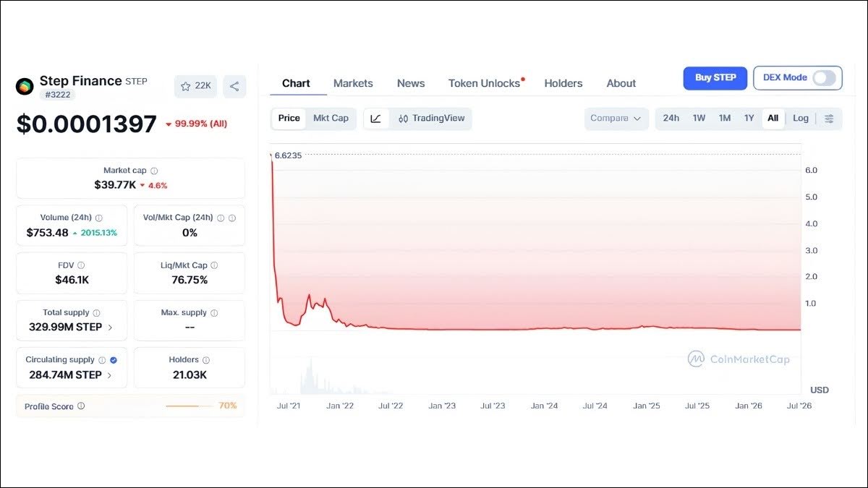Set chart range to All
Viewport: 868px width, 488px height.
click(x=773, y=119)
